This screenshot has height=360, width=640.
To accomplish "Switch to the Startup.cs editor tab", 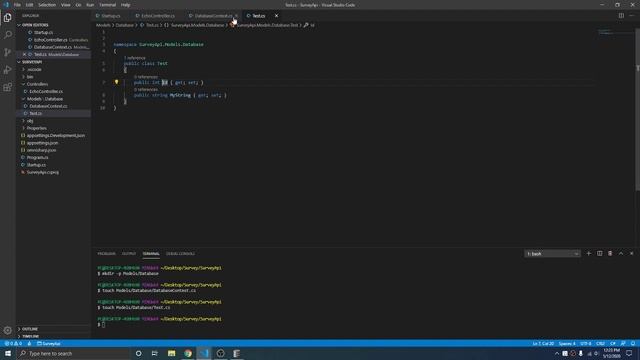I will 111,16.
